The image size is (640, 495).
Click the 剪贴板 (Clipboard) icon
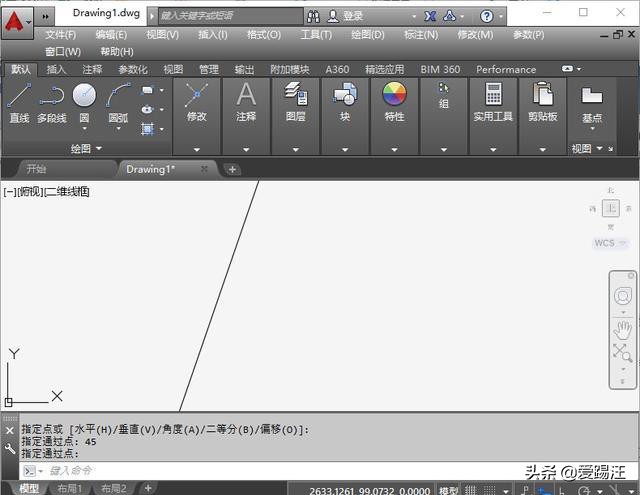[x=543, y=100]
